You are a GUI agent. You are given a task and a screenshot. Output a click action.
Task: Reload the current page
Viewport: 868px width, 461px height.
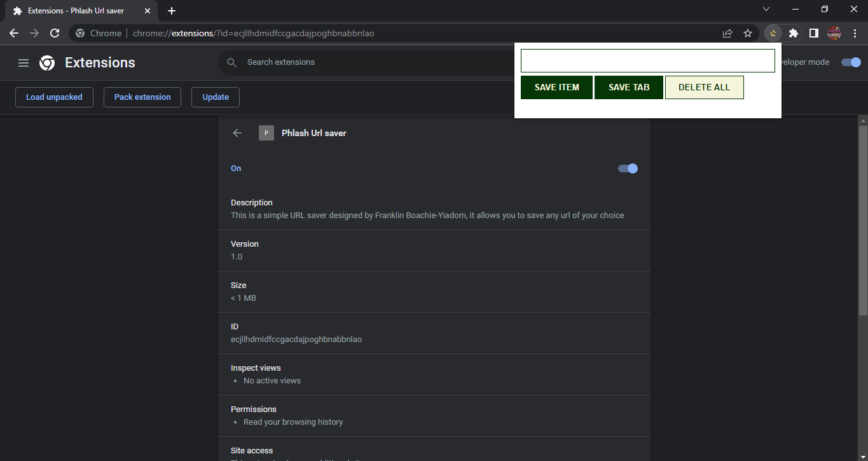pyautogui.click(x=55, y=33)
